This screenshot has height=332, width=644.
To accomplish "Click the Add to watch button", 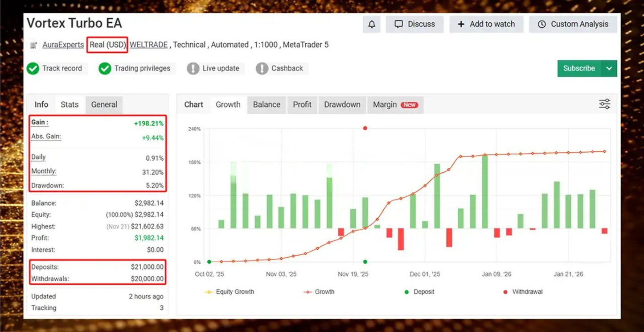I will point(487,24).
